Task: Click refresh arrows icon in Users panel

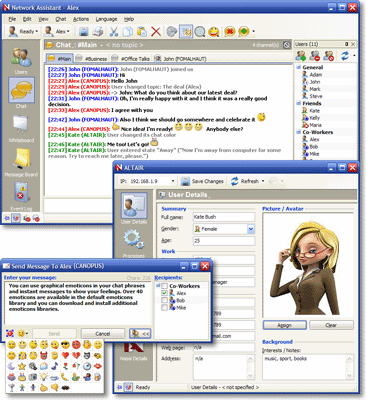Action: click(345, 56)
